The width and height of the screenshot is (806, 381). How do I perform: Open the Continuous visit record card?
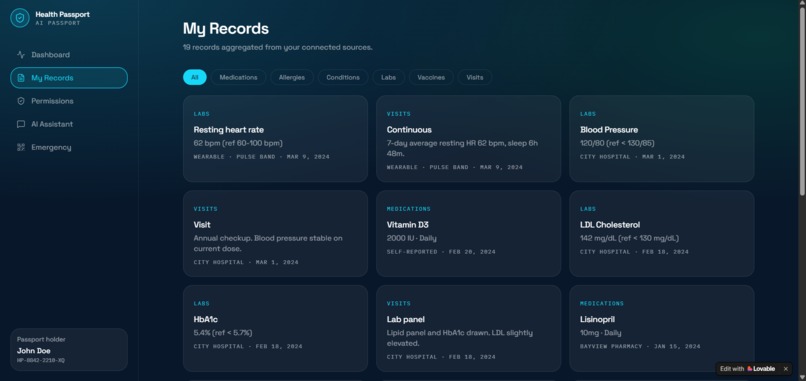pos(468,138)
